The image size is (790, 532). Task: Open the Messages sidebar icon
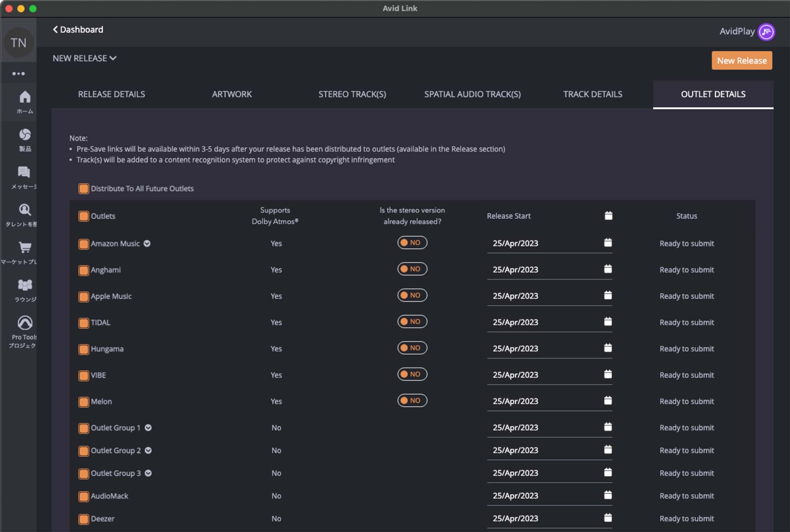[24, 172]
